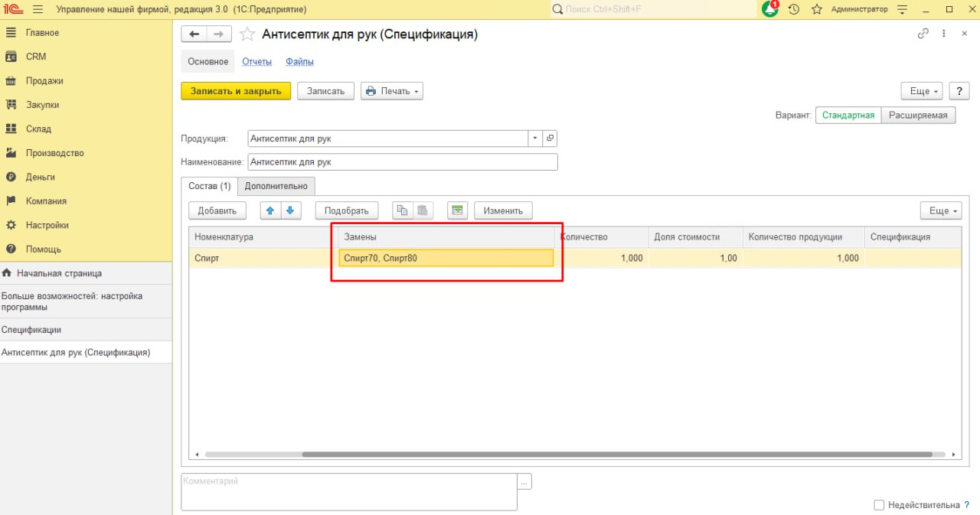Image resolution: width=980 pixels, height=515 pixels.
Task: Go to Начальная страница
Action: point(86,273)
